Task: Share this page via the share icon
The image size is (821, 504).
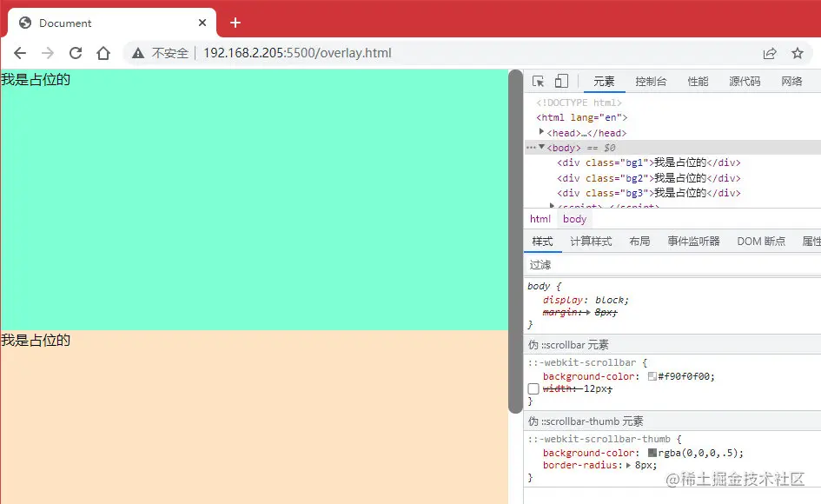Action: pyautogui.click(x=770, y=53)
